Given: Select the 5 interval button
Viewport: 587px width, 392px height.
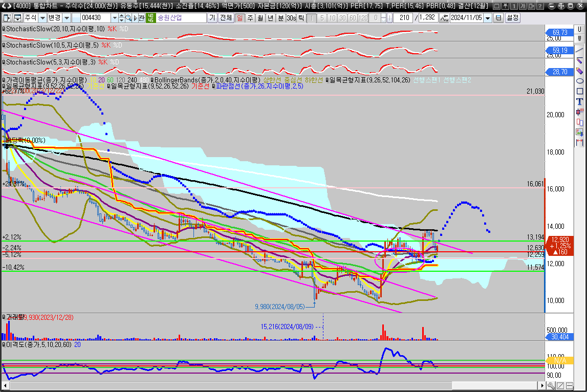Looking at the screenshot, I should point(321,17).
